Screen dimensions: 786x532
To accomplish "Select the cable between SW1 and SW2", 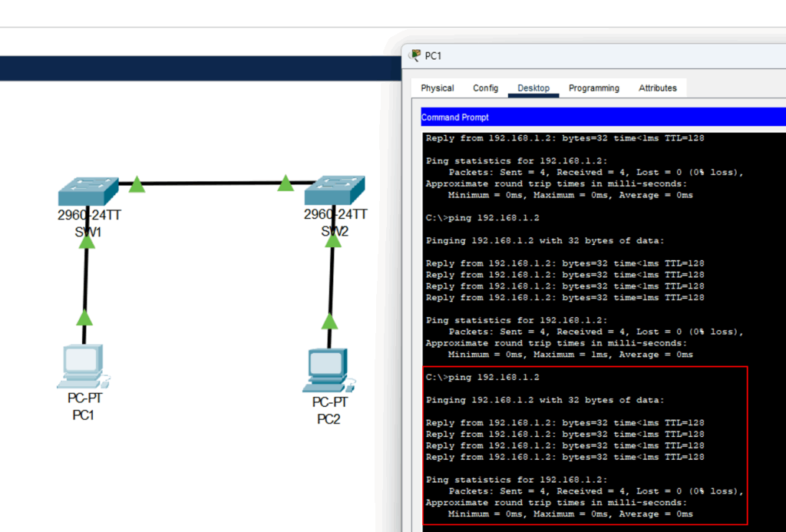I will (x=211, y=183).
